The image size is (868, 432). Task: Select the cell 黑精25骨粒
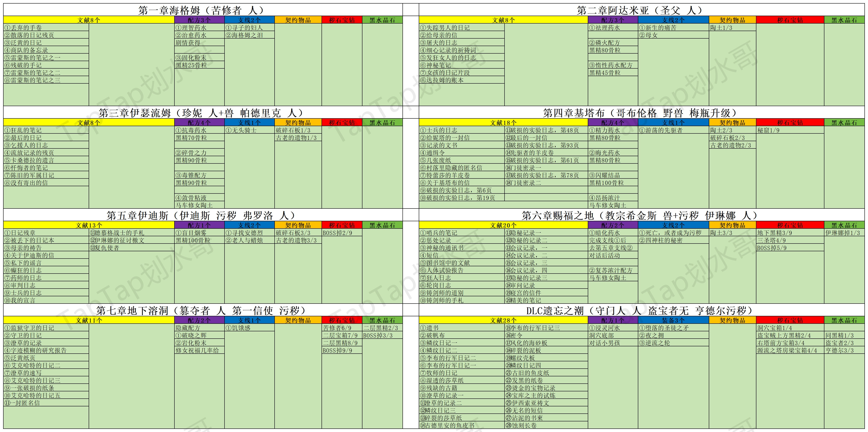tap(199, 65)
